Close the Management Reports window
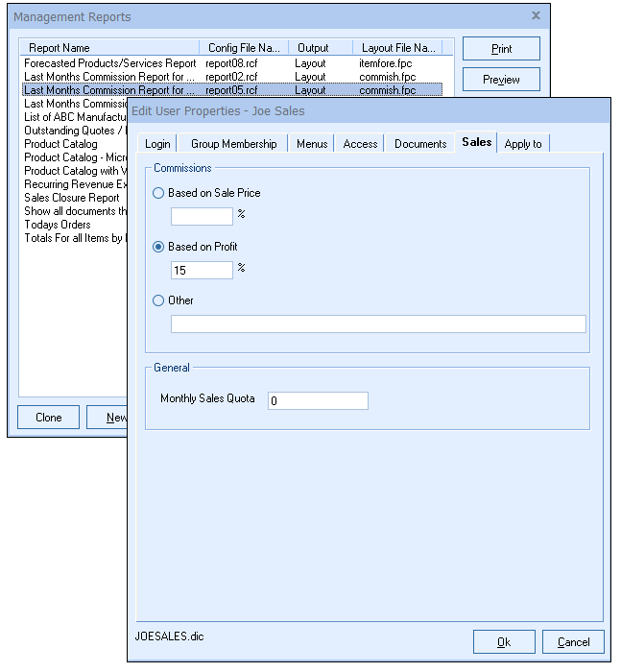621x672 pixels. click(536, 16)
